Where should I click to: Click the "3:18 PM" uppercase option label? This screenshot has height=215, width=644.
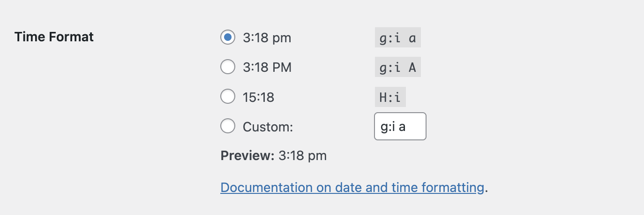point(267,68)
